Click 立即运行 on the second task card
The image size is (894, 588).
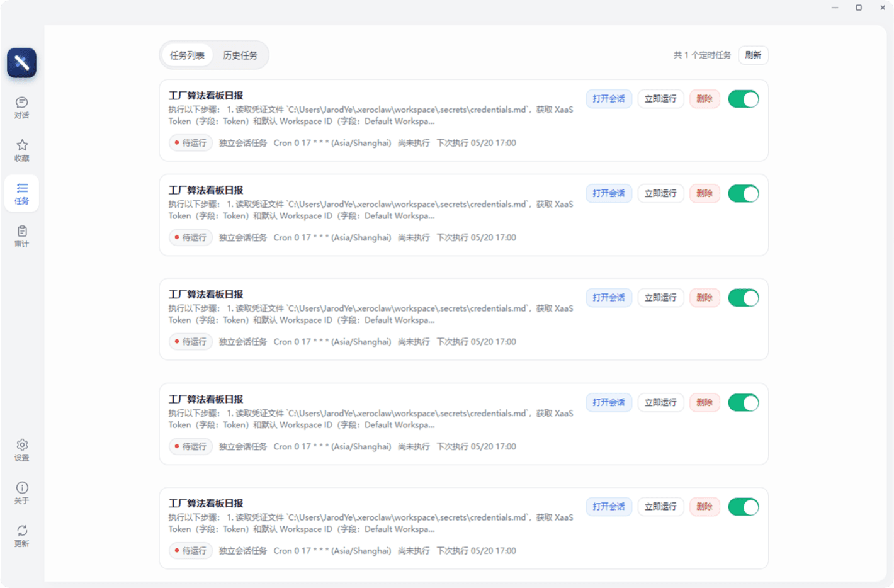pos(660,193)
